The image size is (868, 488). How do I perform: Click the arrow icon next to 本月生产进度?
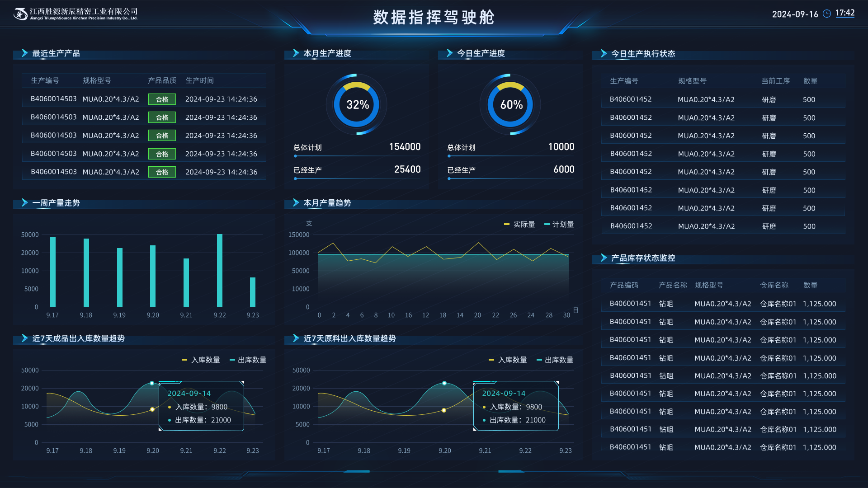[x=296, y=53]
